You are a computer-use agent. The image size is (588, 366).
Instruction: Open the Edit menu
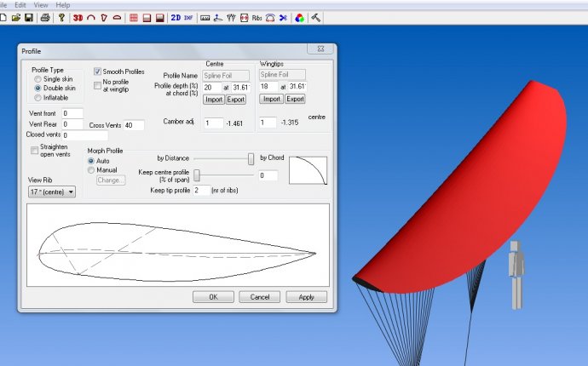(x=20, y=5)
